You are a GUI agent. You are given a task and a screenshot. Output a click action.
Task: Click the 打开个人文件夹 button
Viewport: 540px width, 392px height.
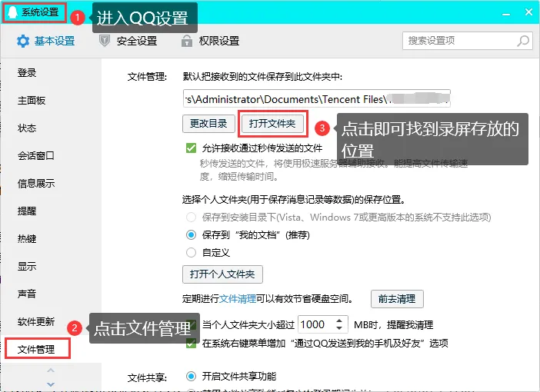tap(222, 274)
